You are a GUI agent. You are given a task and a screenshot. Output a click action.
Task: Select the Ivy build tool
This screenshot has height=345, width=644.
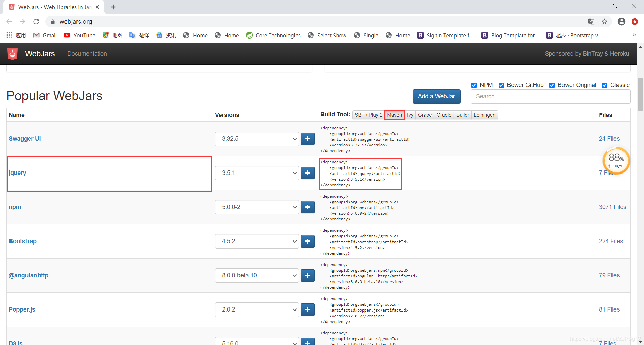click(x=410, y=115)
